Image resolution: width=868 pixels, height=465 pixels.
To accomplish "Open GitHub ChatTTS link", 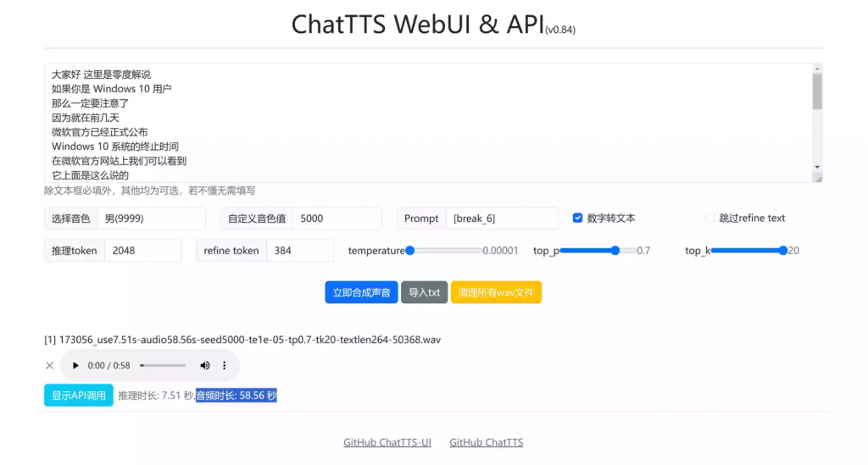I will [x=486, y=442].
